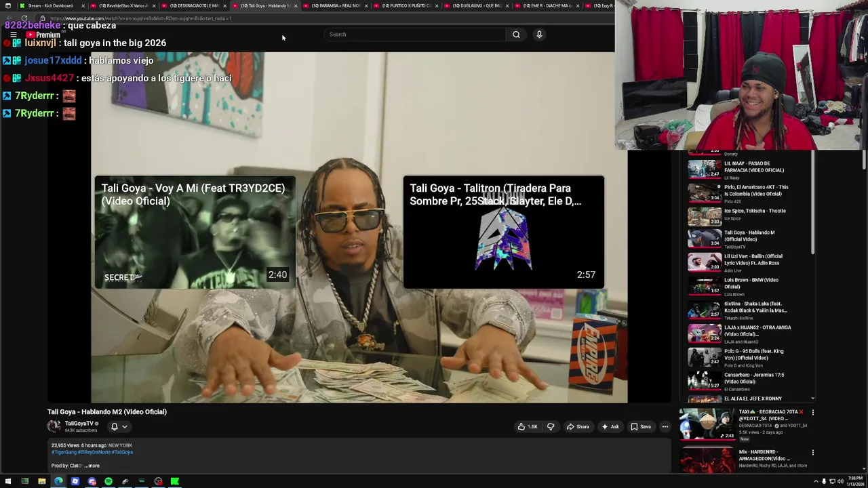Close the Tali Goya - Hablando browser tab
This screenshot has height=488, width=868.
[x=295, y=5]
